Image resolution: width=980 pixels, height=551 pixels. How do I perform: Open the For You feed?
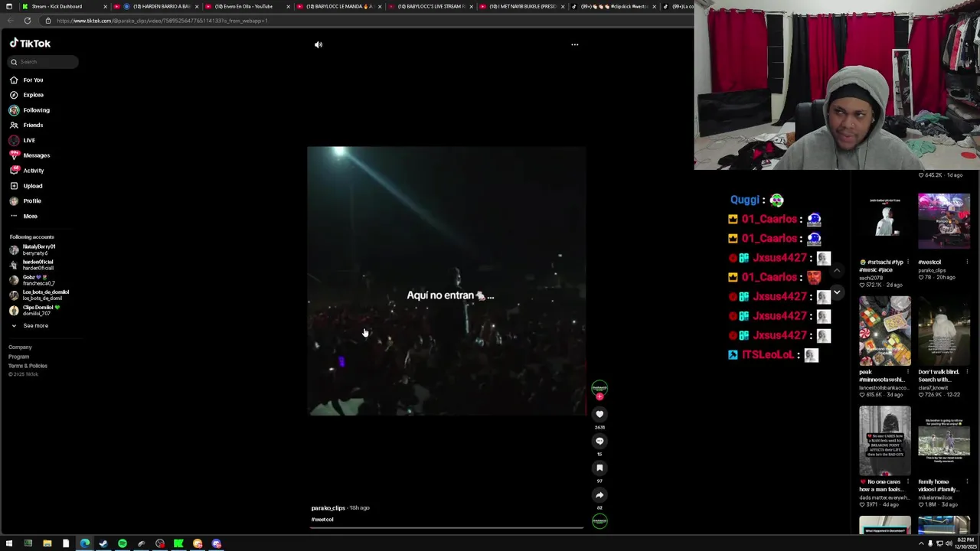point(26,80)
